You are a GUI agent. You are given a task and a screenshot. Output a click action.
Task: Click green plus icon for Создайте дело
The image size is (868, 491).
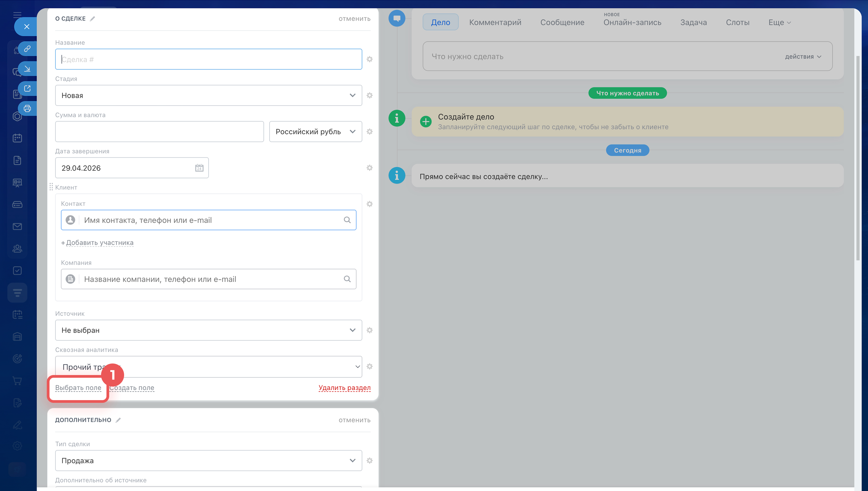pyautogui.click(x=426, y=121)
